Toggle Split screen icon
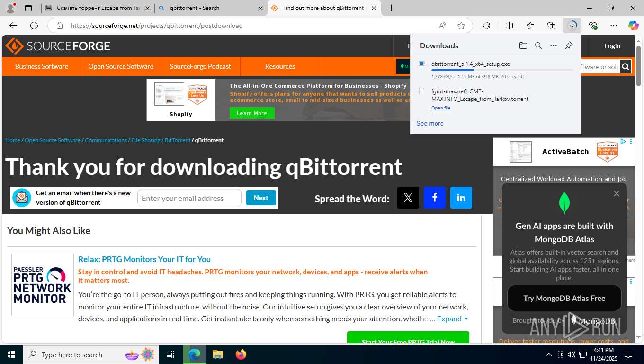Image resolution: width=644 pixels, height=364 pixels. pyautogui.click(x=509, y=26)
